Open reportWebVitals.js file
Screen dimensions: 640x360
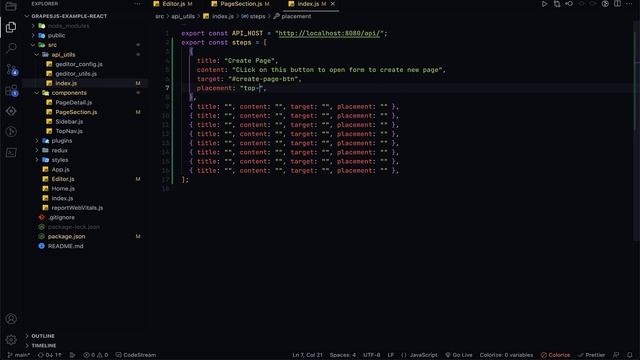(x=77, y=208)
